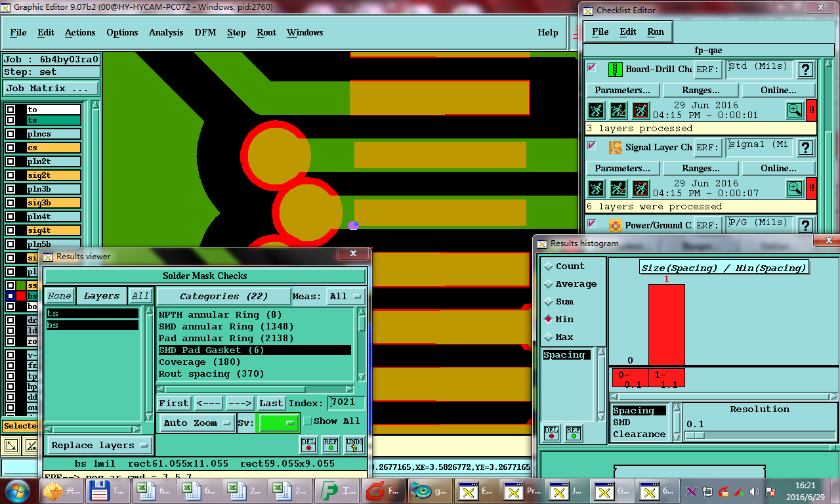Viewport: 840px width, 504px height.
Task: Click red alert indicator in Signal Layer row
Action: click(x=811, y=188)
